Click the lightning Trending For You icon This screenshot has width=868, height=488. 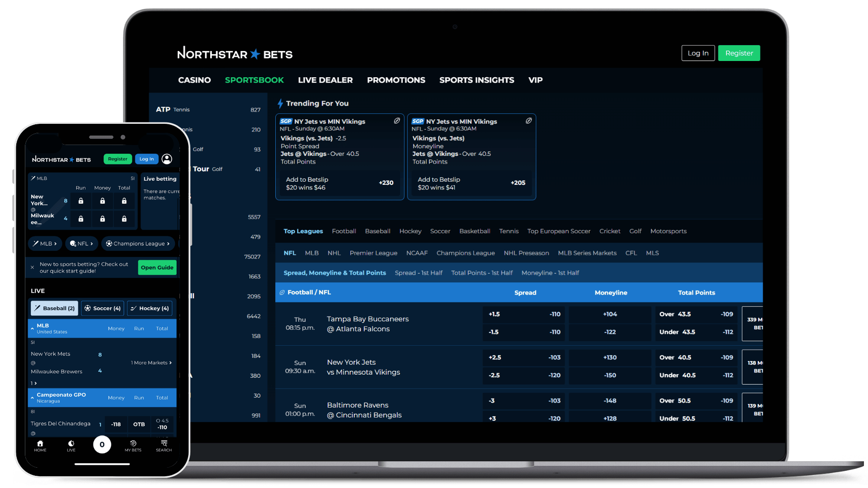[x=280, y=103]
